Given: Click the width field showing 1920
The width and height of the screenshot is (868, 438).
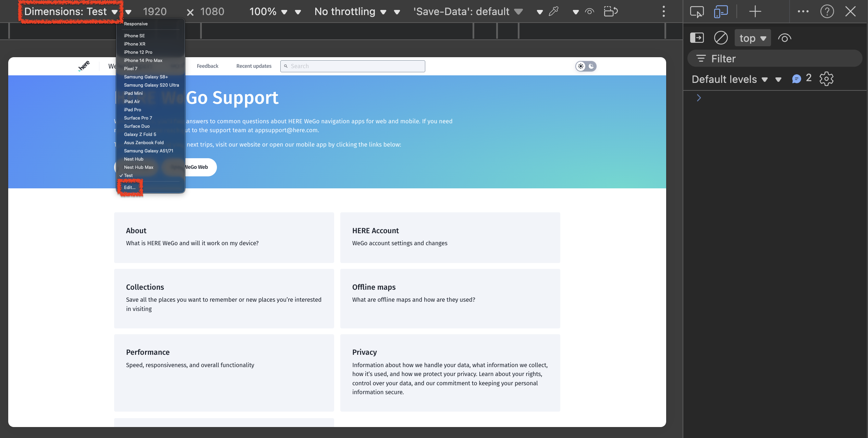Looking at the screenshot, I should [155, 12].
